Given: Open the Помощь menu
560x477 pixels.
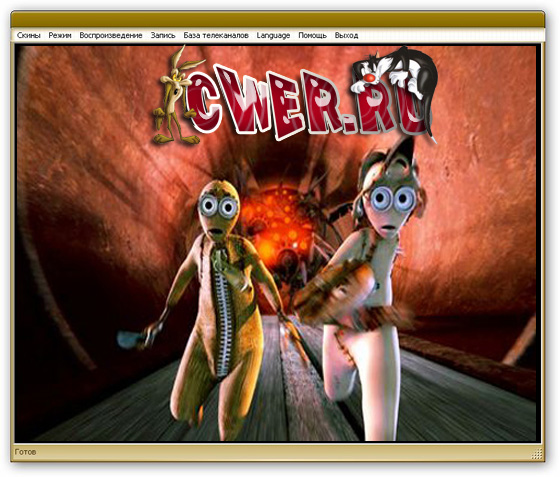Looking at the screenshot, I should pyautogui.click(x=312, y=35).
